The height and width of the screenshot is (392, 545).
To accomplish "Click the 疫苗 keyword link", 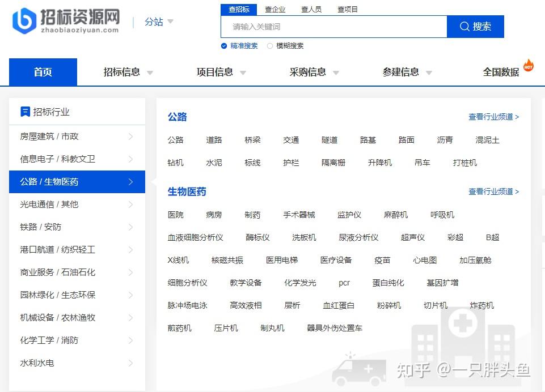I will (382, 260).
